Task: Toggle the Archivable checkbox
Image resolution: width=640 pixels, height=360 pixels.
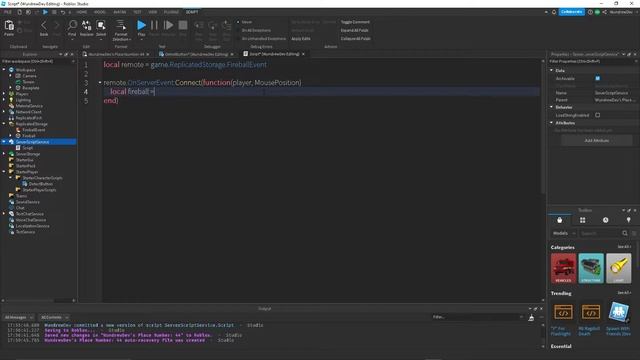Action: click(x=598, y=78)
